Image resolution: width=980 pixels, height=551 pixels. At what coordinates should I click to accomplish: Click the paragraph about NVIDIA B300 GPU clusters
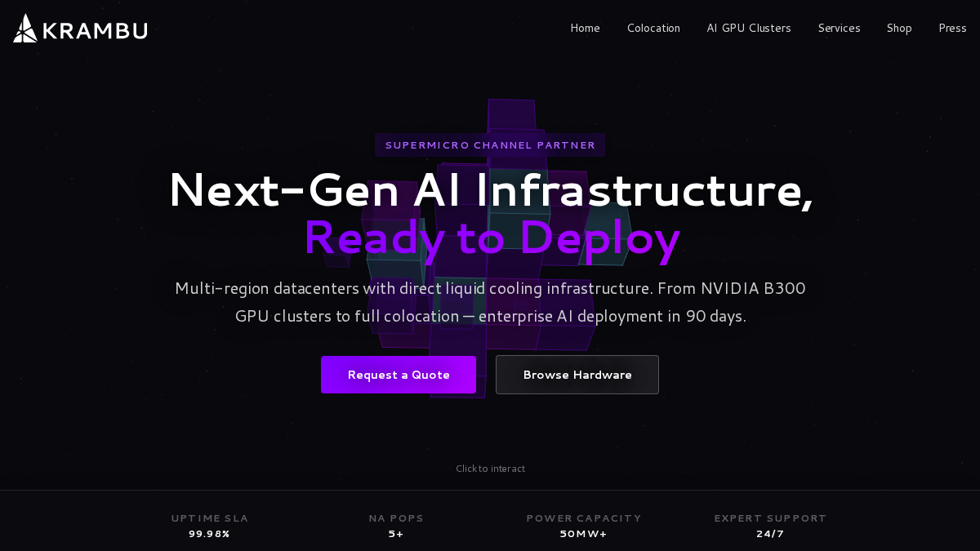[x=490, y=302]
